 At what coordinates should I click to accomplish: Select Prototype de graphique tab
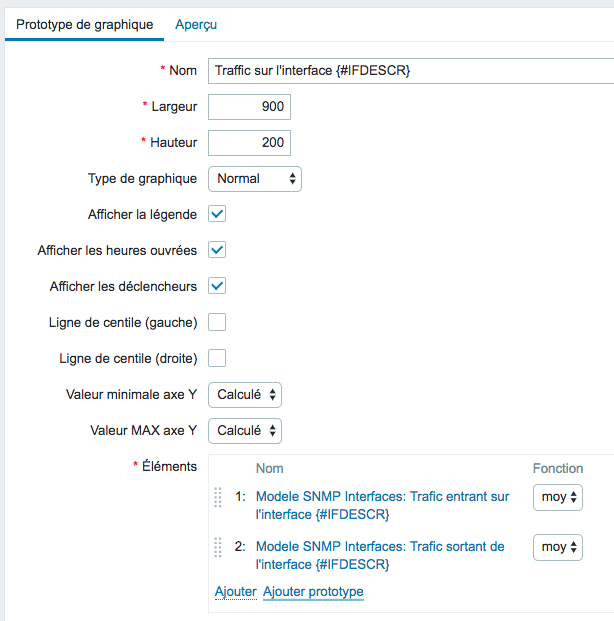pyautogui.click(x=84, y=25)
